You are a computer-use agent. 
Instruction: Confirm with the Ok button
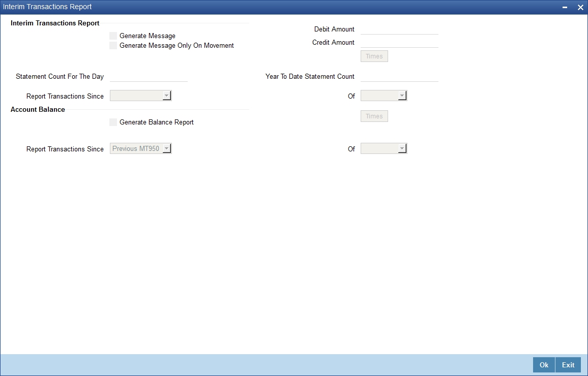point(544,365)
